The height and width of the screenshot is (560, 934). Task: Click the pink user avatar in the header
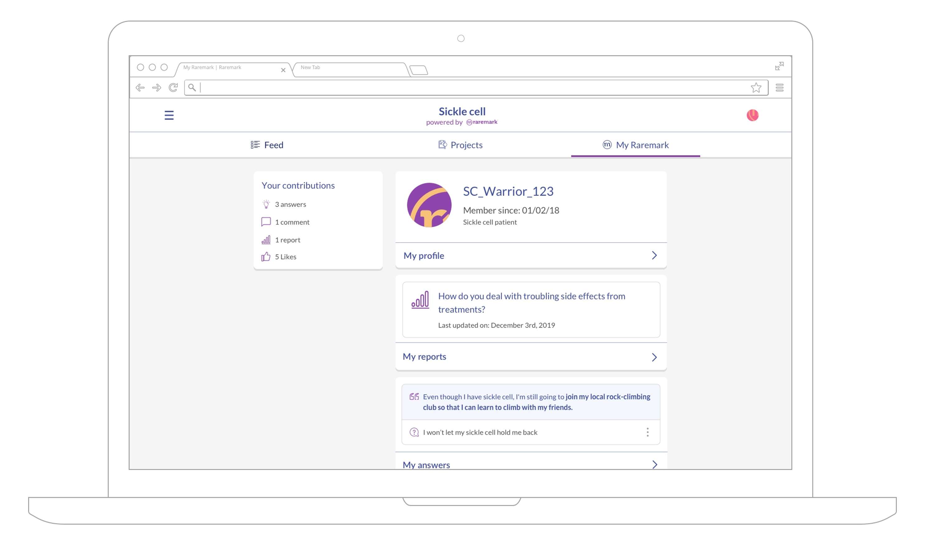pos(752,115)
